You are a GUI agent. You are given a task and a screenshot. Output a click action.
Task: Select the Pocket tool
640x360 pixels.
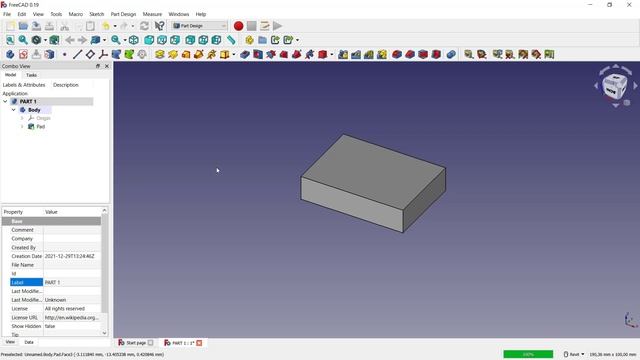click(x=244, y=54)
